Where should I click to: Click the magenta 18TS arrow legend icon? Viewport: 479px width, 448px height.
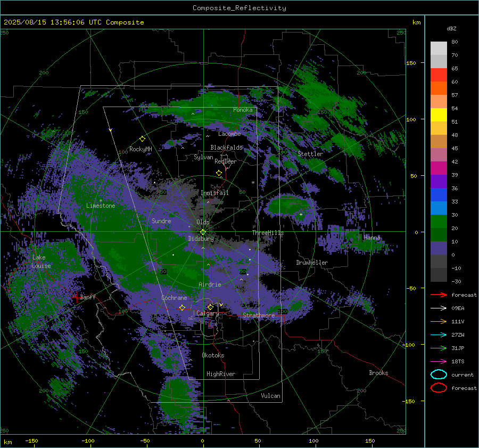point(439,362)
